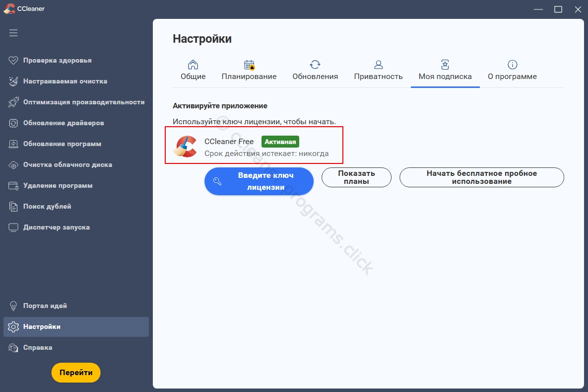
Task: Switch to the Планирование tab
Action: [x=249, y=71]
